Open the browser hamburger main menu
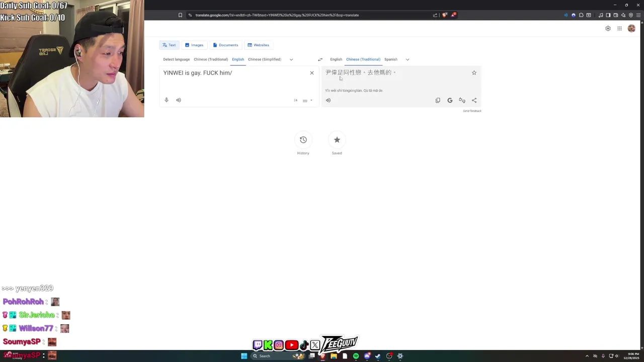644x362 pixels. [638, 15]
